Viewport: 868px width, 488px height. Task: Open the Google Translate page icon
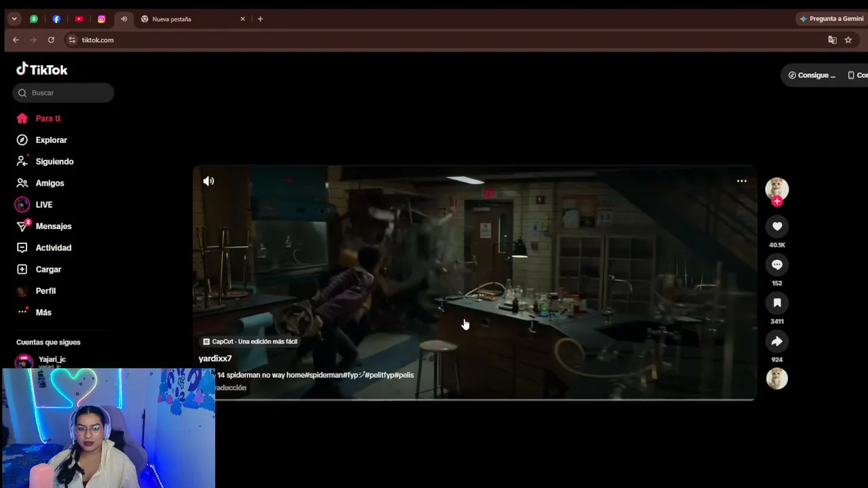[833, 40]
